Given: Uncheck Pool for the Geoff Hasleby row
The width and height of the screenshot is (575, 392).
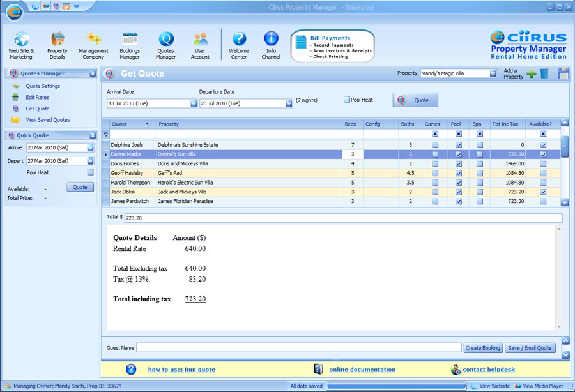Looking at the screenshot, I should pyautogui.click(x=458, y=173).
